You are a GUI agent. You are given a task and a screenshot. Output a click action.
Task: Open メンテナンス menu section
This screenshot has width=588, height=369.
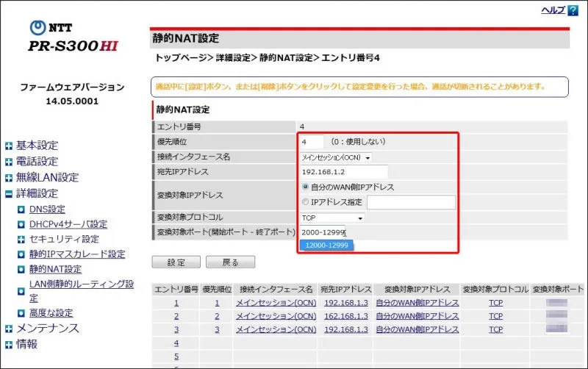(x=48, y=329)
